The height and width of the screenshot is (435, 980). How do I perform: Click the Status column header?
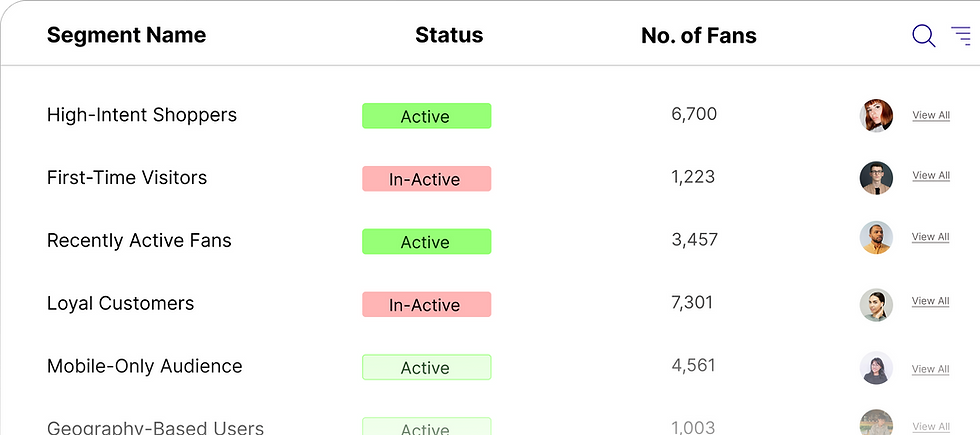449,36
